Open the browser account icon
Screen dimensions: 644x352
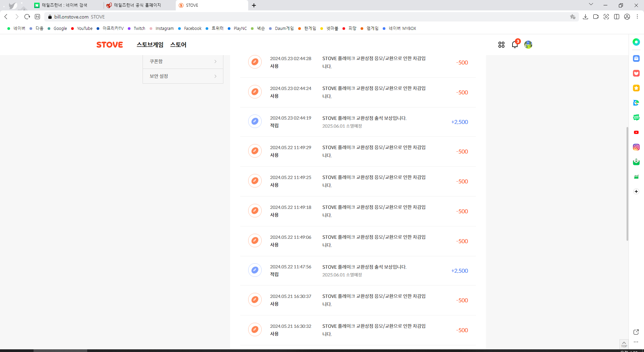pos(627,17)
